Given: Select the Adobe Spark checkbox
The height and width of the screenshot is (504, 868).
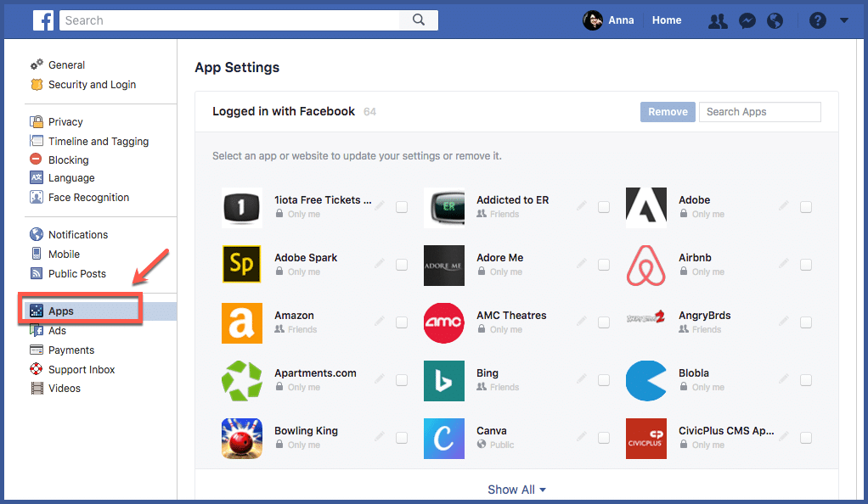Looking at the screenshot, I should [x=402, y=265].
